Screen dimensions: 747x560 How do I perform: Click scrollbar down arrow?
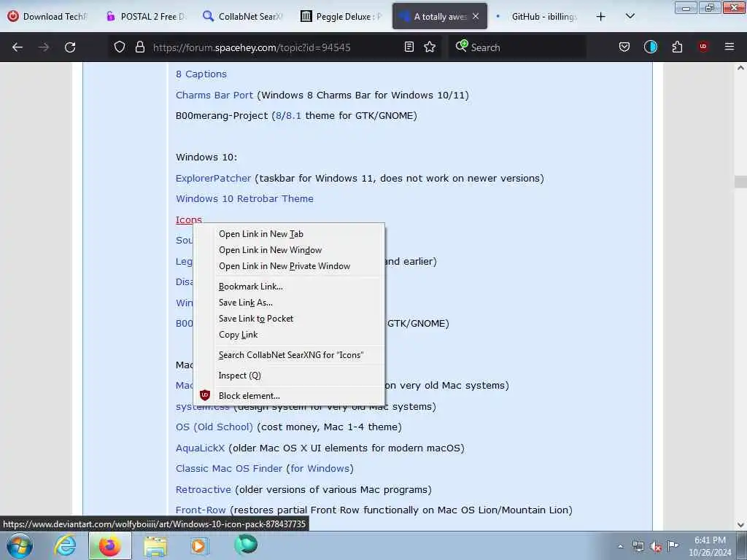tap(740, 525)
